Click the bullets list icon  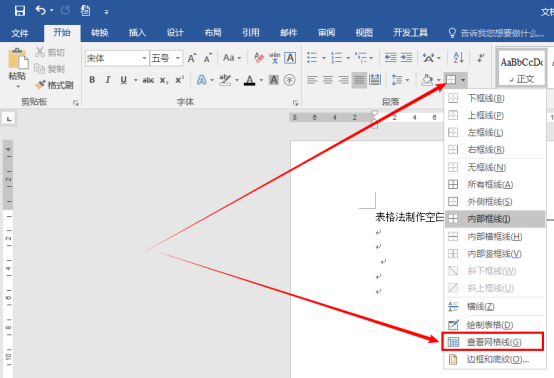[x=312, y=58]
